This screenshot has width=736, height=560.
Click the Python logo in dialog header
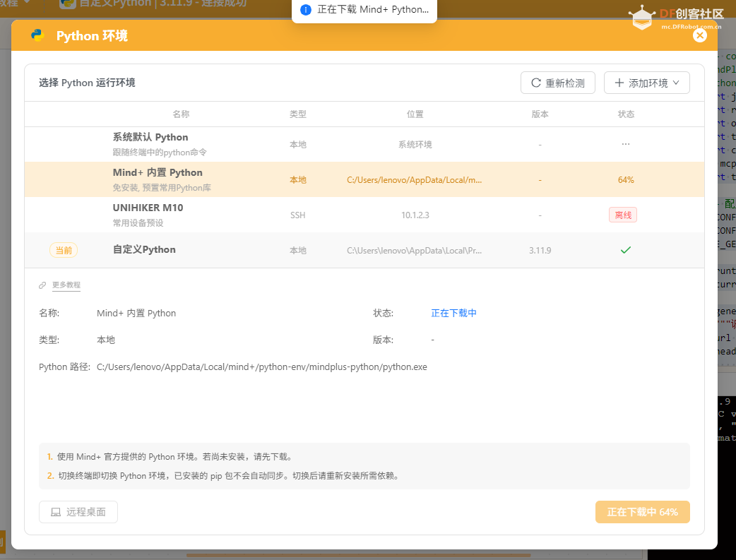coord(37,36)
